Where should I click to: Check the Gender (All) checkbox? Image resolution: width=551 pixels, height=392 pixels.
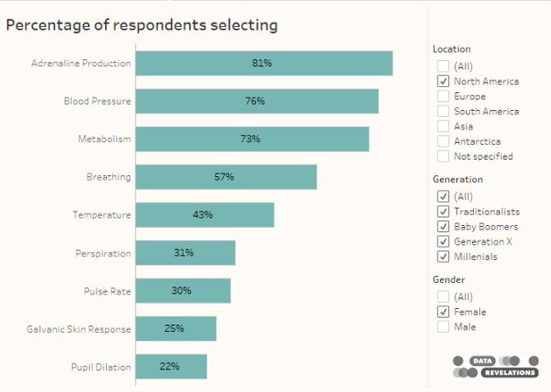click(442, 296)
